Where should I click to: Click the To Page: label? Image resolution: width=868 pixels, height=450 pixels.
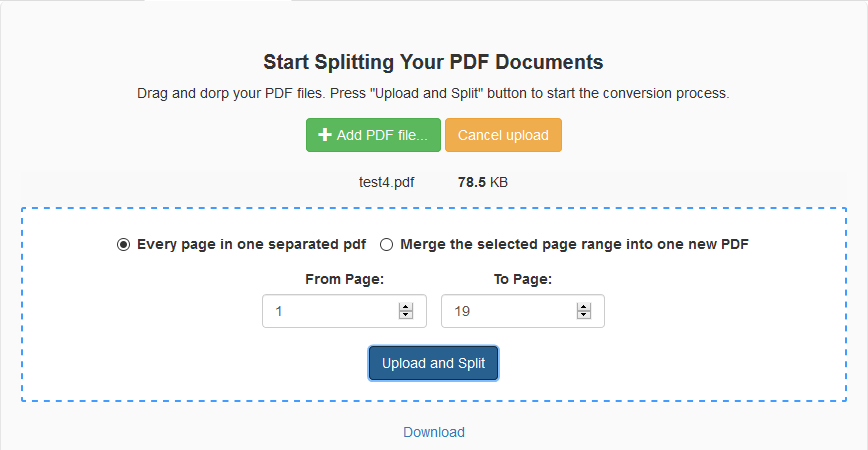(x=523, y=279)
